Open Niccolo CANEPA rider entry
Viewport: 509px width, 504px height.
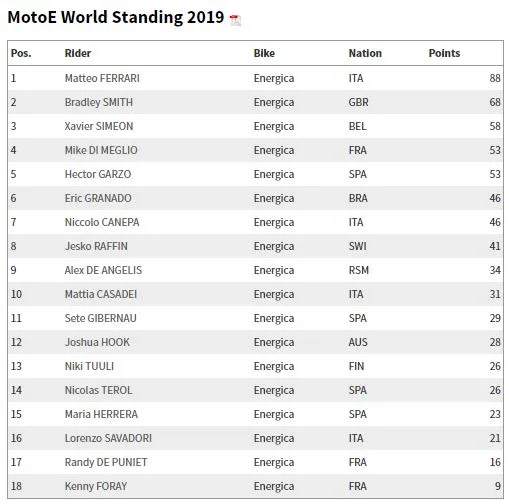click(x=102, y=222)
